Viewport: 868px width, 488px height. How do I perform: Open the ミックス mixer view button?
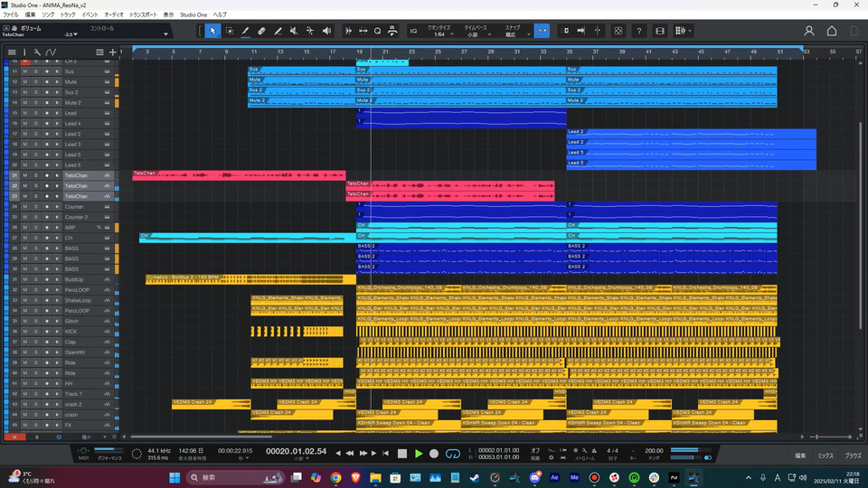click(x=826, y=456)
